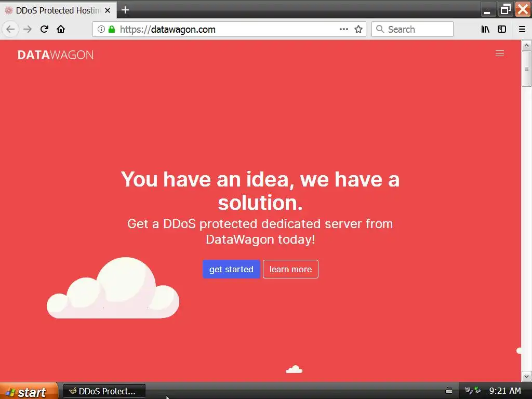
Task: Select DDoS Protect... taskbar button
Action: click(104, 391)
